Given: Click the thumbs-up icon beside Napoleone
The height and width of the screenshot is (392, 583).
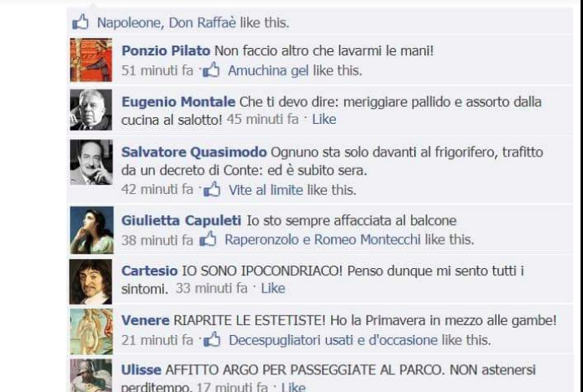Looking at the screenshot, I should [80, 22].
